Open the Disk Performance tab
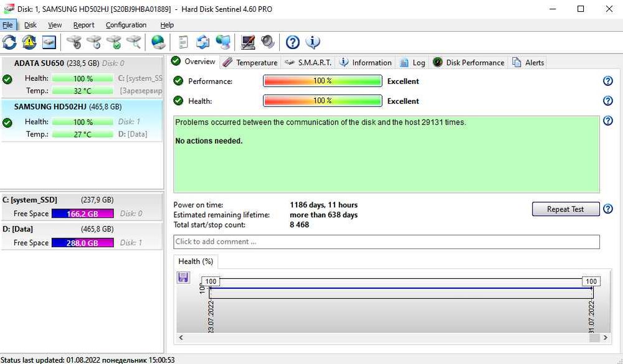 tap(468, 63)
